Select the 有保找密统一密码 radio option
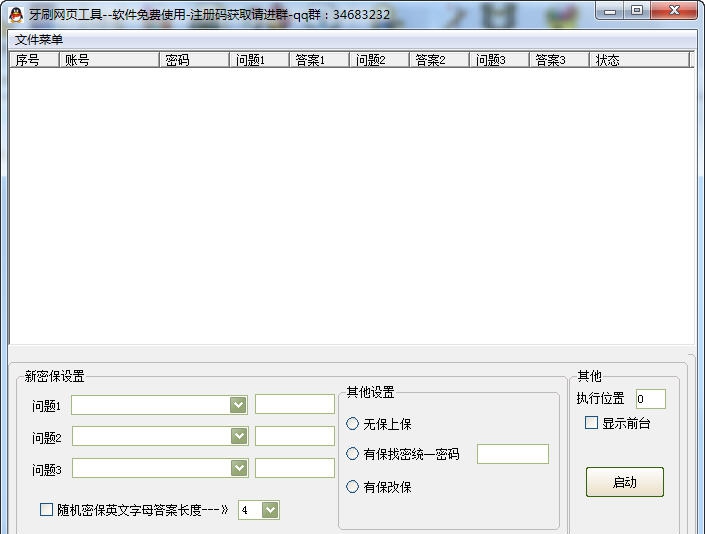This screenshot has width=705, height=534. point(352,454)
